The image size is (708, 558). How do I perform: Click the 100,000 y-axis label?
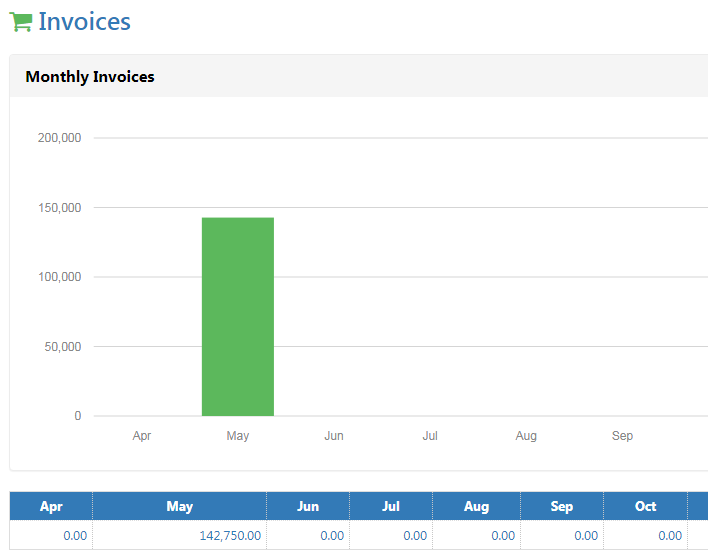click(x=60, y=277)
